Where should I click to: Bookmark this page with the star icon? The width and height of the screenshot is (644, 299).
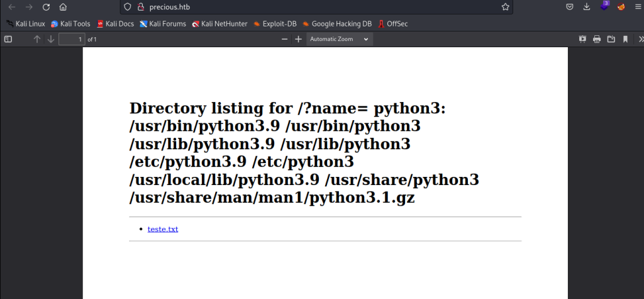pyautogui.click(x=505, y=7)
